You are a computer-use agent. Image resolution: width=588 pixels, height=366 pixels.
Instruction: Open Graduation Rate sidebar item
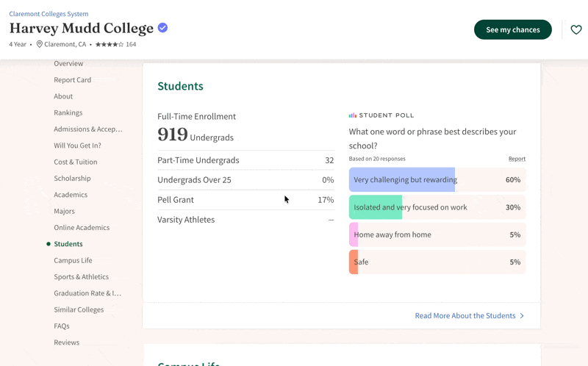coord(87,293)
